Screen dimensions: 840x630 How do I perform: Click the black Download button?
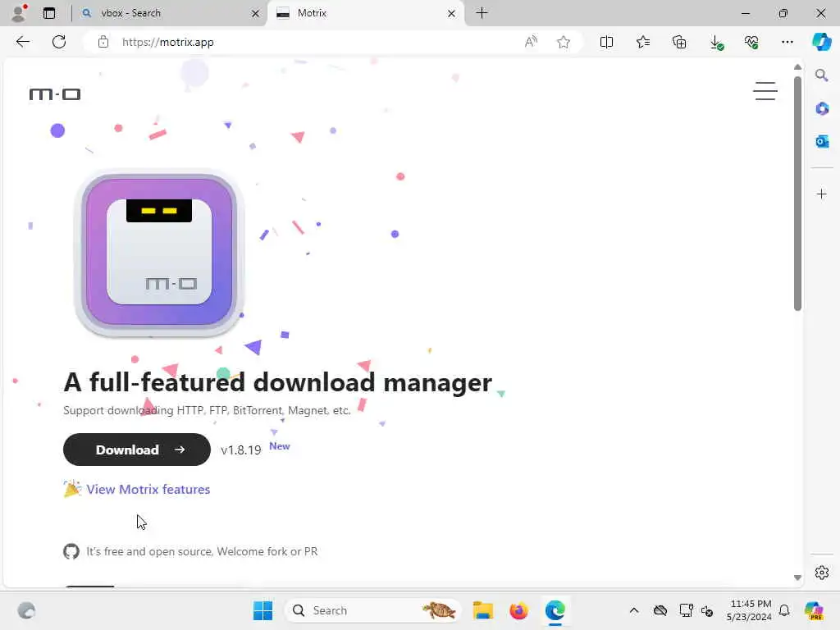click(137, 450)
